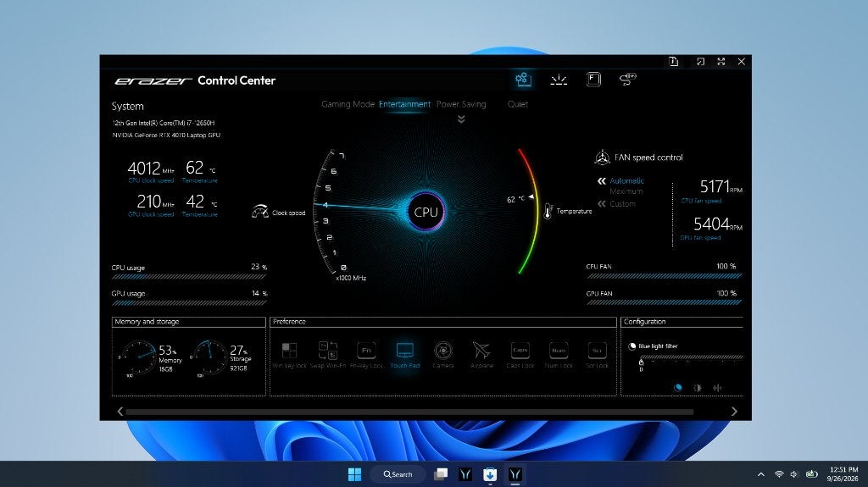Open the volume tray icon
Screen dimensions: 868x487
point(793,474)
